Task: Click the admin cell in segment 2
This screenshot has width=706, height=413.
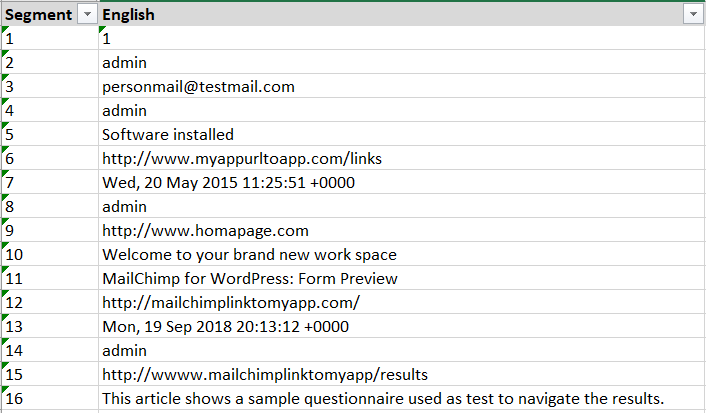Action: click(x=125, y=63)
